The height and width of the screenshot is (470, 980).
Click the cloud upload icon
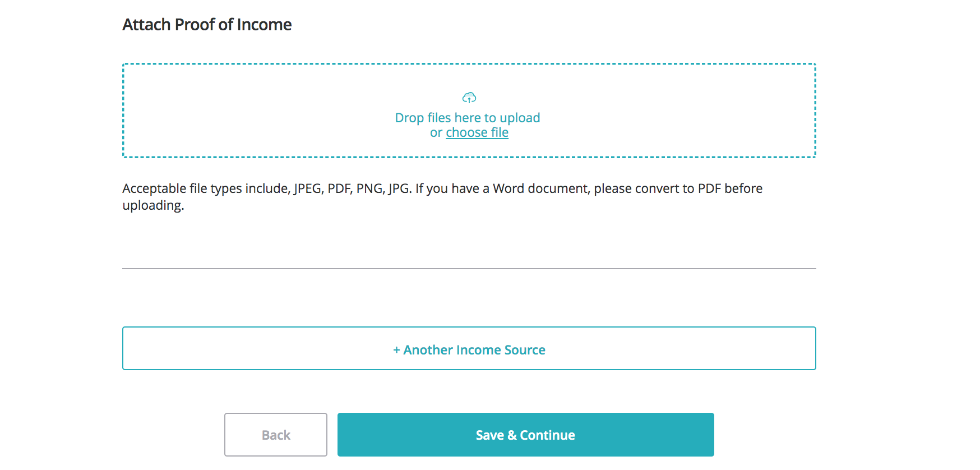pos(469,98)
